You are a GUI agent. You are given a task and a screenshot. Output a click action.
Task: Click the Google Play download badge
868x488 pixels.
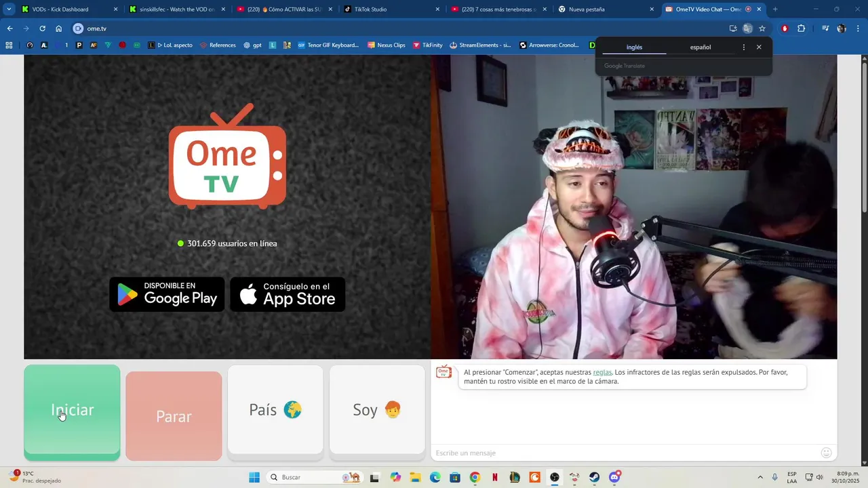coord(167,294)
